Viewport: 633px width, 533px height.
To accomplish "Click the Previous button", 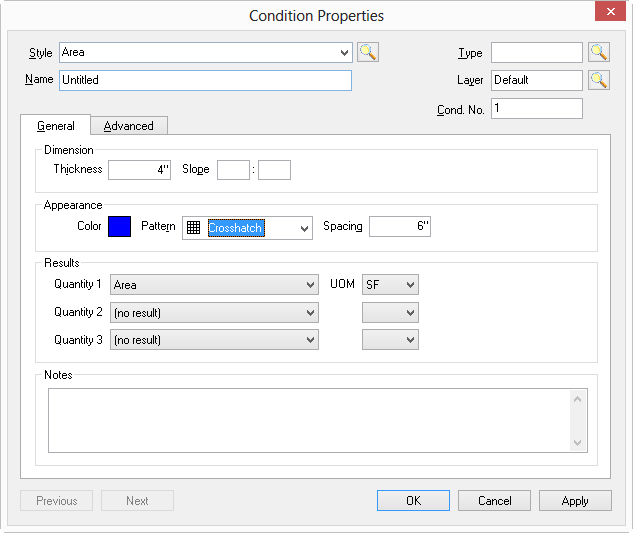I will click(x=57, y=501).
